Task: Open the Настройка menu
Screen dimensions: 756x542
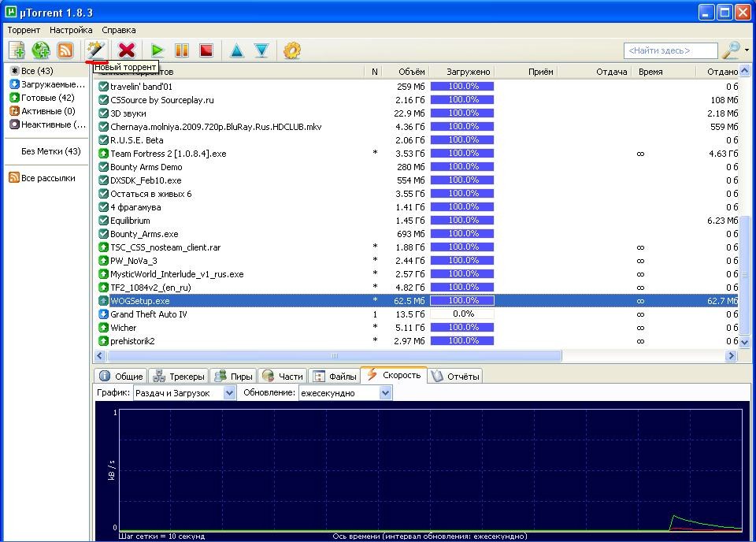Action: (x=71, y=30)
